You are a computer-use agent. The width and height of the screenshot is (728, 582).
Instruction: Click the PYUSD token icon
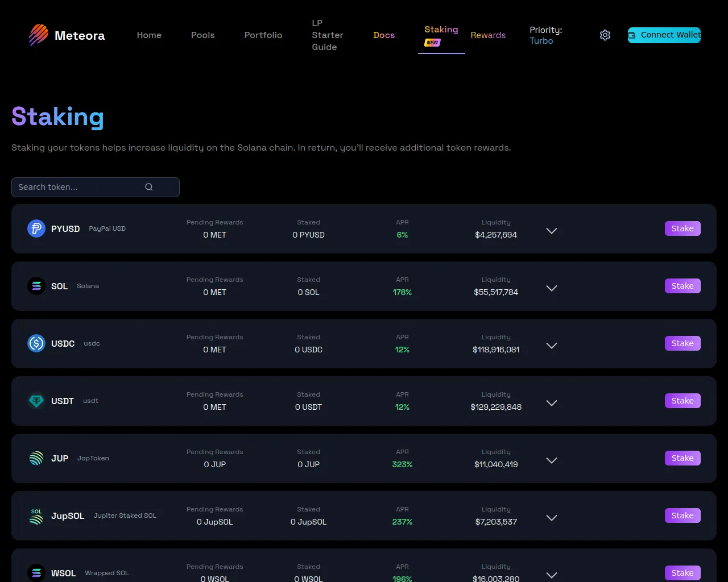[36, 228]
